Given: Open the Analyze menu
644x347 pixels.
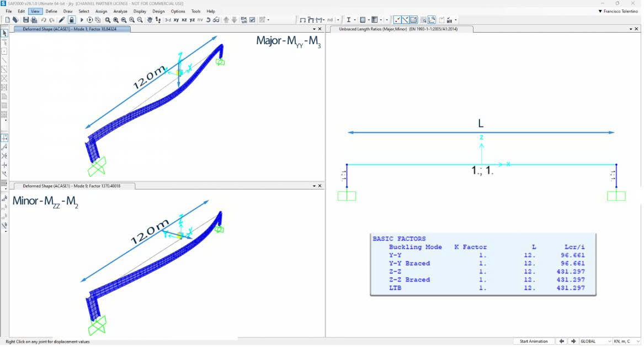Looking at the screenshot, I should point(120,11).
